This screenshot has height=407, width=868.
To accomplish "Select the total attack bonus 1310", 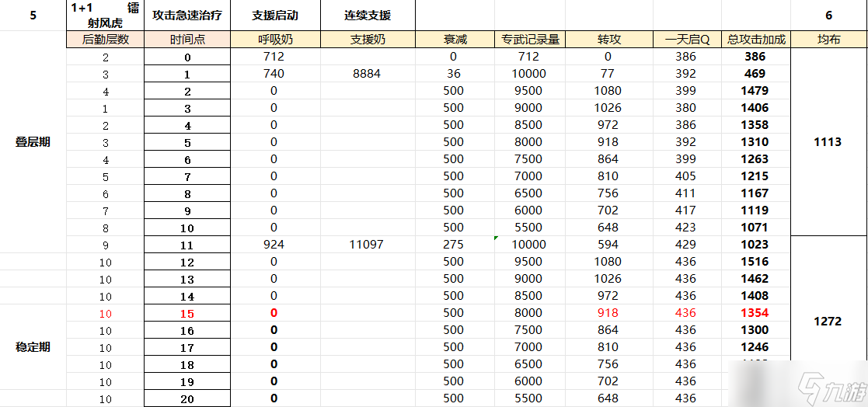I will point(755,142).
